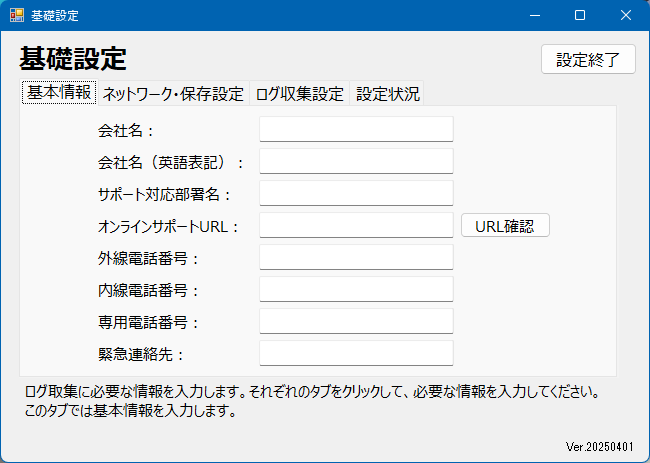Click the Ver.20250401 version label
This screenshot has width=650, height=463.
(600, 446)
